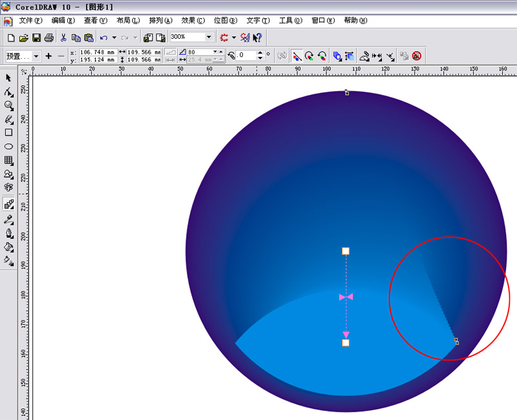The height and width of the screenshot is (420, 517).
Task: Paste from the clipboard
Action: click(x=89, y=38)
